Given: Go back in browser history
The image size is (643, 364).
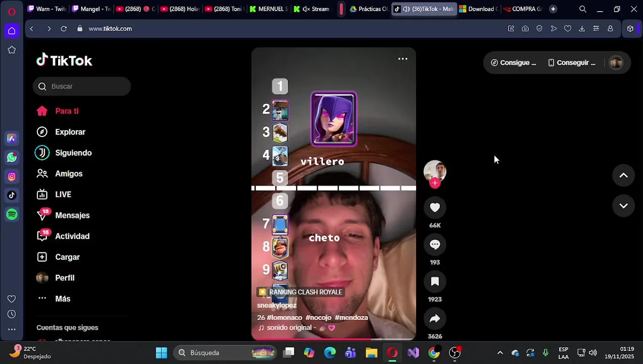Looking at the screenshot, I should click(32, 29).
